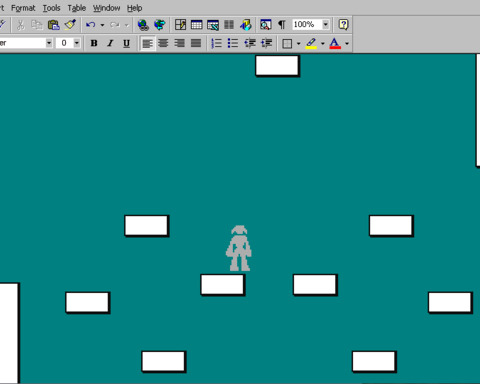The width and height of the screenshot is (480, 384).
Task: Open the Window menu
Action: coord(106,8)
